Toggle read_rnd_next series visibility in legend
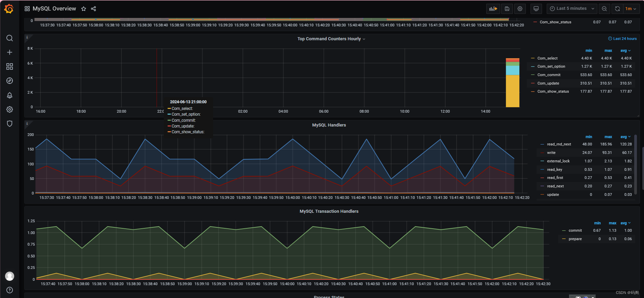The width and height of the screenshot is (644, 298). [559, 144]
